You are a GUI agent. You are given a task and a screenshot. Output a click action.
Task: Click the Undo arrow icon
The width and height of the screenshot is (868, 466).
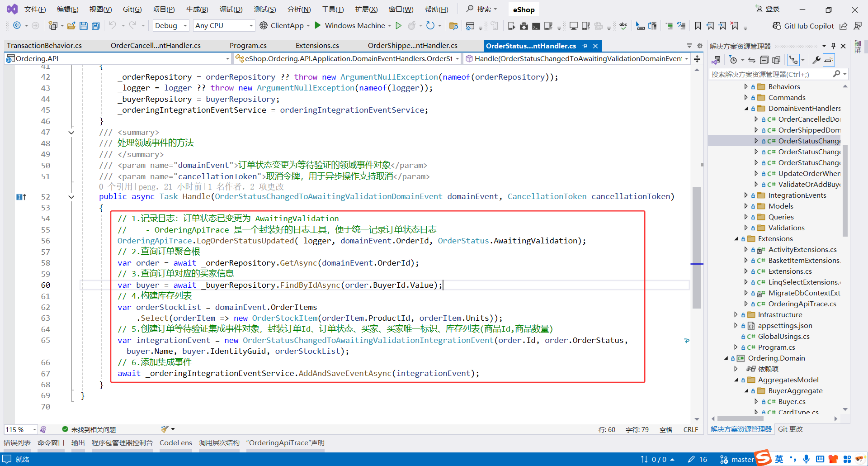pos(113,26)
